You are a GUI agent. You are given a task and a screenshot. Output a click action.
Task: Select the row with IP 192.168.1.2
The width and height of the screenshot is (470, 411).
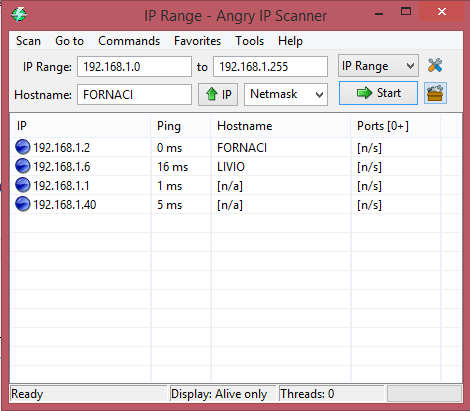point(236,147)
